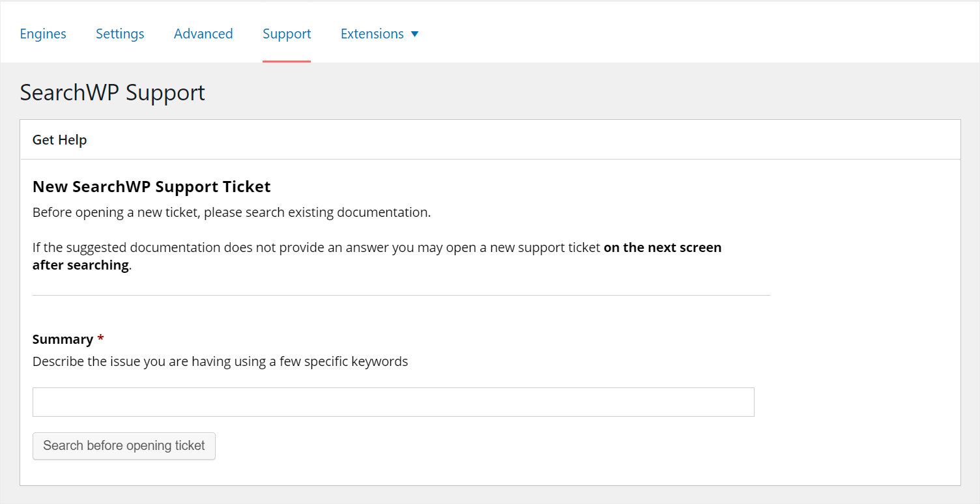The height and width of the screenshot is (504, 980).
Task: Click Search before opening ticket
Action: [124, 445]
